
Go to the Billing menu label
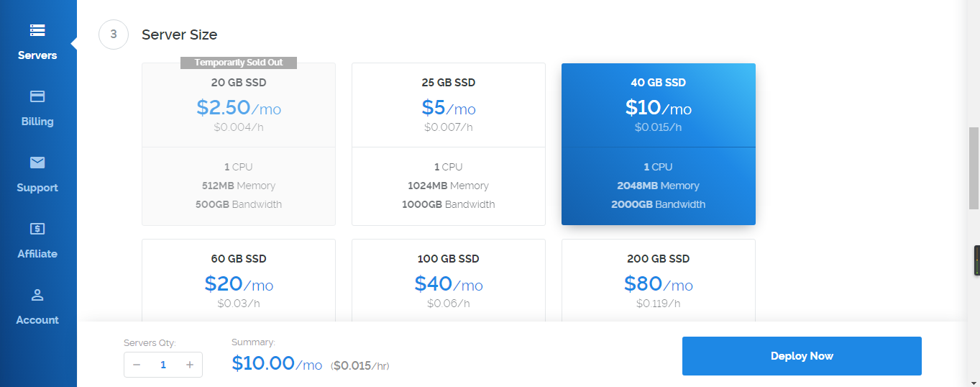37,122
